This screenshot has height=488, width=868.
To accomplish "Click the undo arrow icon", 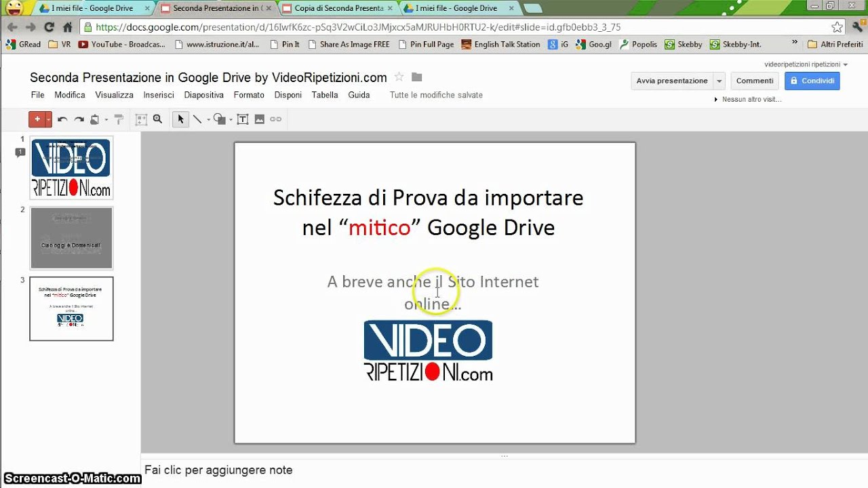I will [x=62, y=119].
